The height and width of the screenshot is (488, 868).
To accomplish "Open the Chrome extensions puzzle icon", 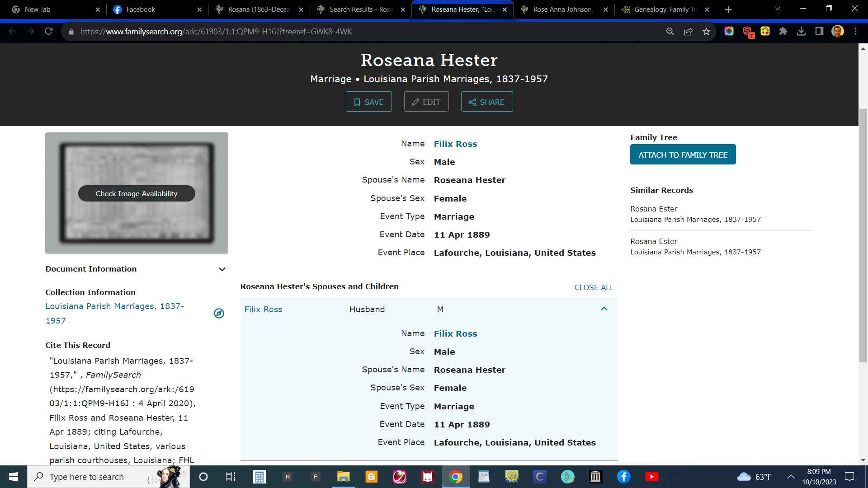I will 783,31.
